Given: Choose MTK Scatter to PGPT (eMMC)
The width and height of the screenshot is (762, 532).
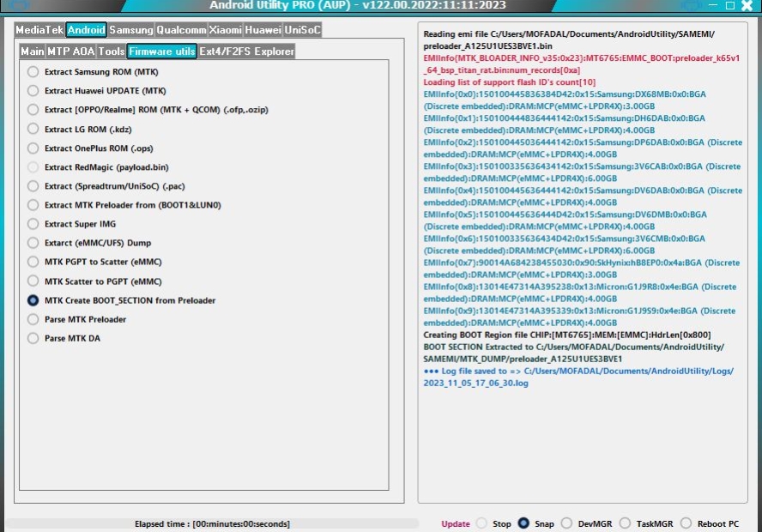Looking at the screenshot, I should 94,281.
